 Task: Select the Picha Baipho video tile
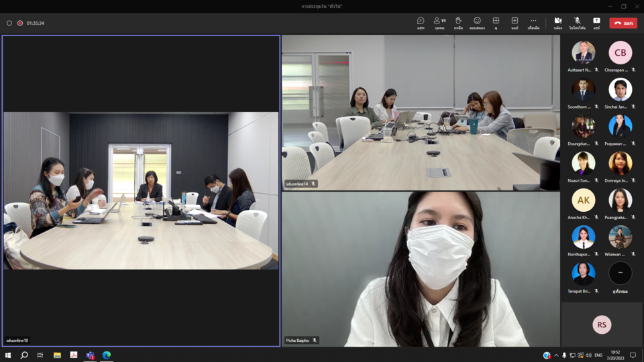click(x=421, y=268)
